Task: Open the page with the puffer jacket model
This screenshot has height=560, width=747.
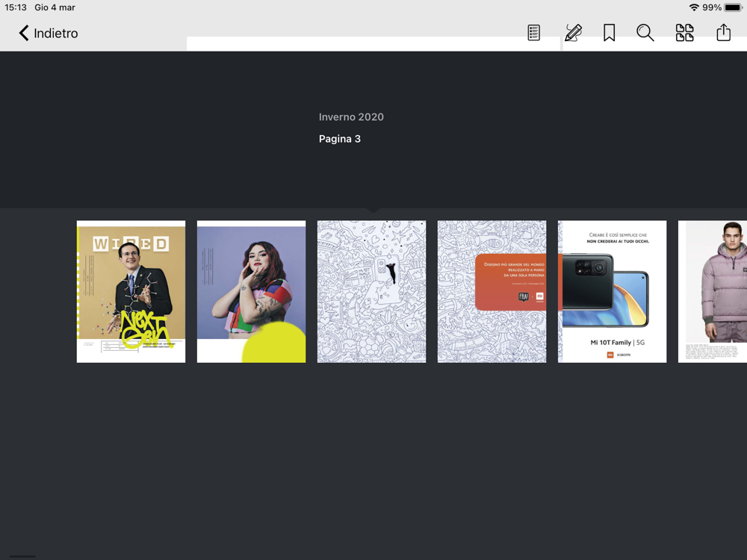Action: click(x=713, y=291)
